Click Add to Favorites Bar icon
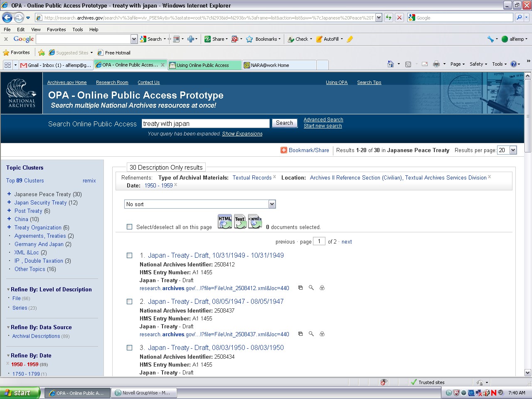Image resolution: width=532 pixels, height=399 pixels. coord(41,52)
